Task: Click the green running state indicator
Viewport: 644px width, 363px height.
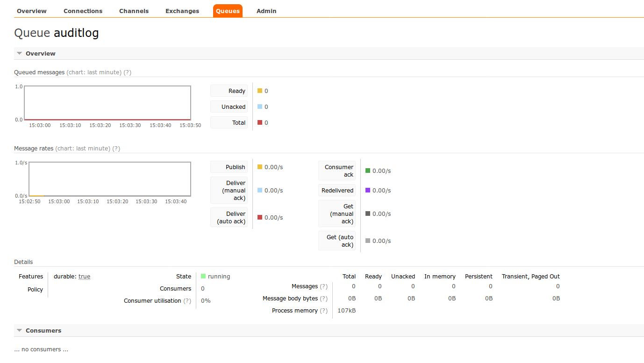Action: (203, 276)
